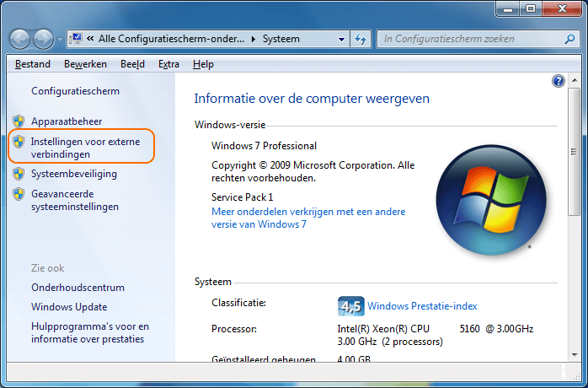Click 'Windows-versie' section header
588x388 pixels.
pos(230,125)
